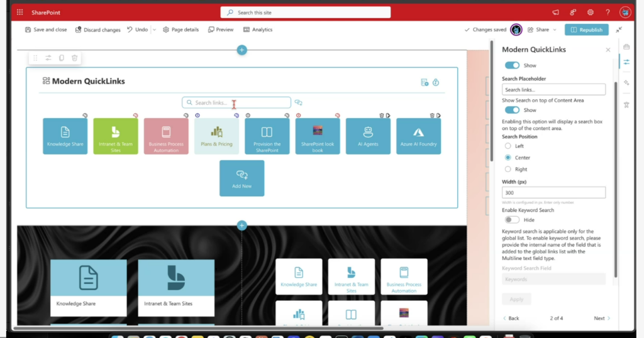
Task: Click the Search links box in web part
Action: point(236,102)
